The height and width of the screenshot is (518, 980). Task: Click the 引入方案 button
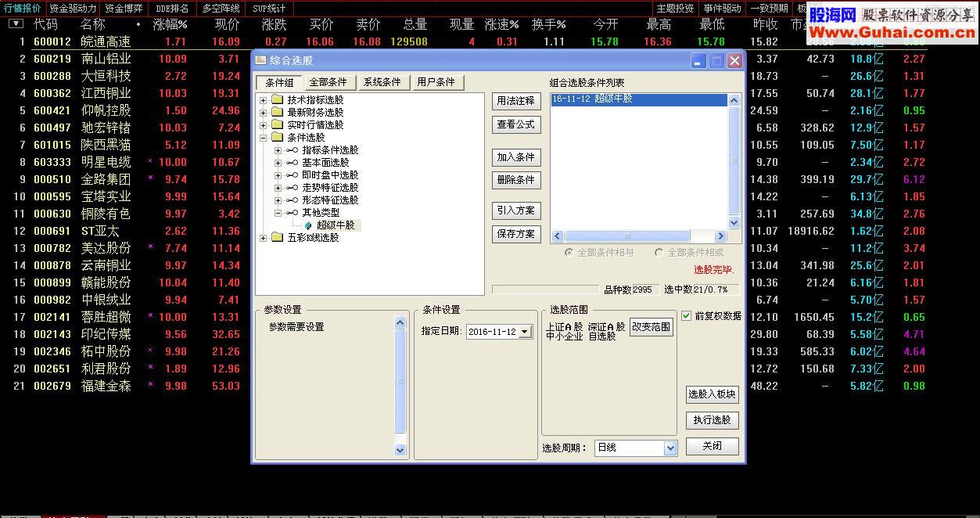click(516, 210)
